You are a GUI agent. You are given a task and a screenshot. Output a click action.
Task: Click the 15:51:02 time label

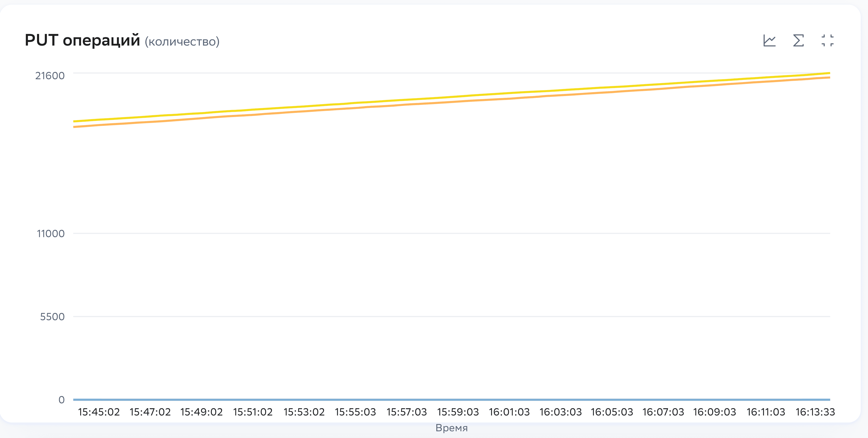(x=253, y=412)
